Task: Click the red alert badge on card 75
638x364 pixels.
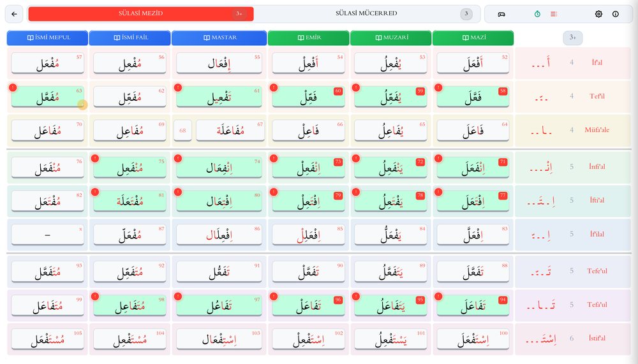Action: 95,158
